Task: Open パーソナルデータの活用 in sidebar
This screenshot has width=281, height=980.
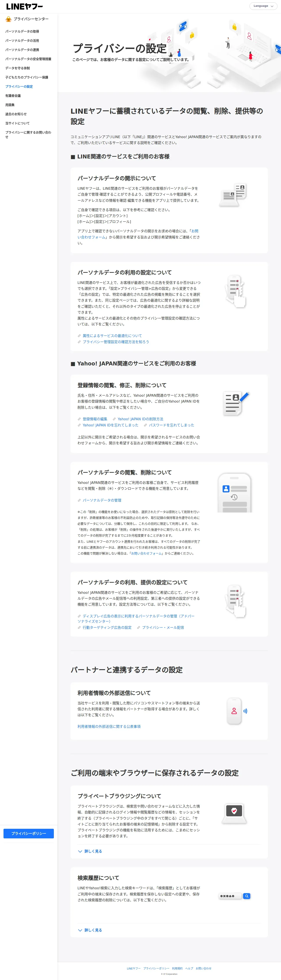Action: (x=22, y=41)
